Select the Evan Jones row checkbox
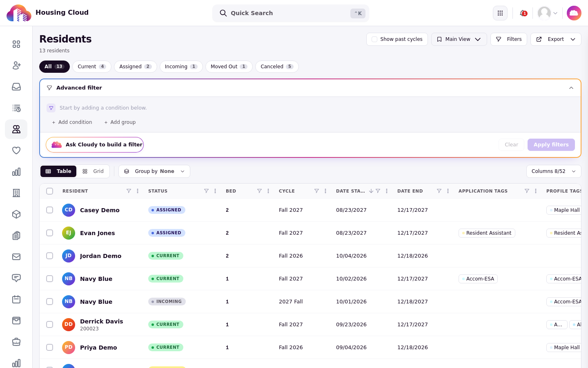588x368 pixels. [50, 233]
